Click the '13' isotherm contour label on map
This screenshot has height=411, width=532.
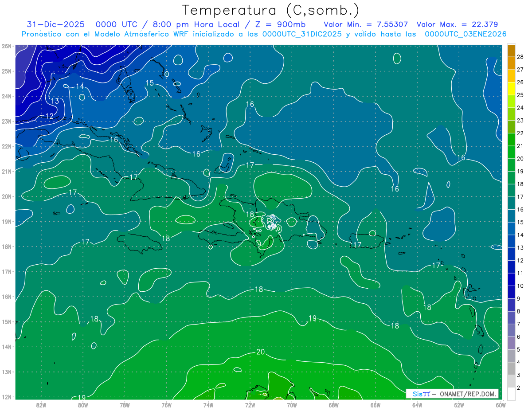click(55, 101)
